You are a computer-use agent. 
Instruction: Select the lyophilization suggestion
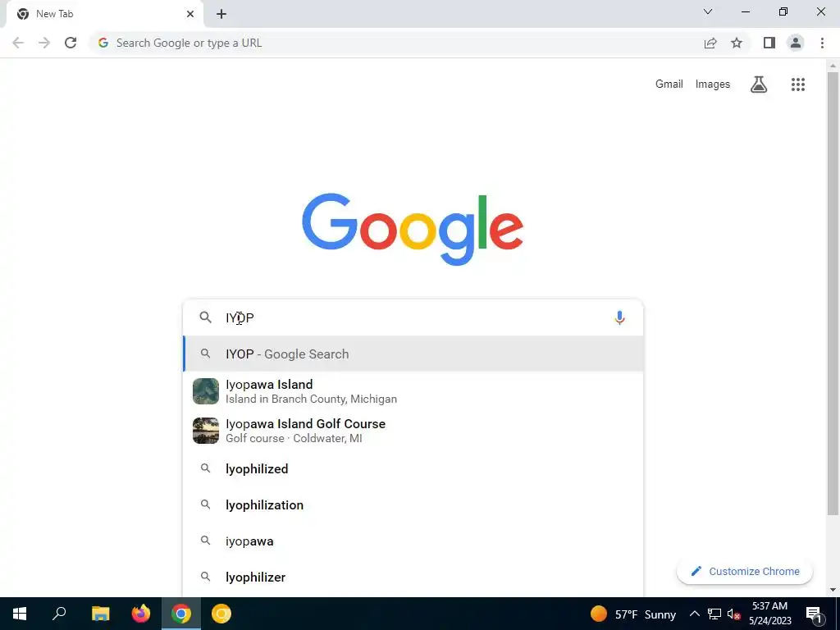pyautogui.click(x=413, y=504)
